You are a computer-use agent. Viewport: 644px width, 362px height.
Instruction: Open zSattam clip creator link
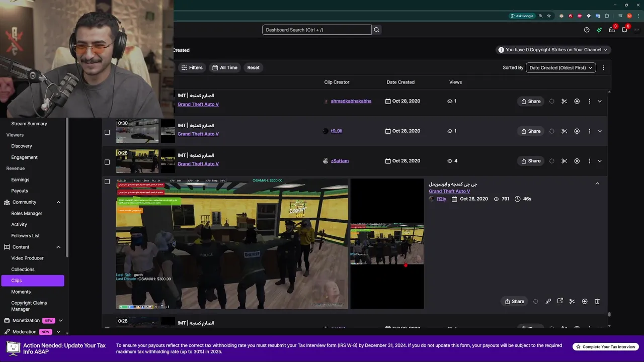tap(340, 161)
